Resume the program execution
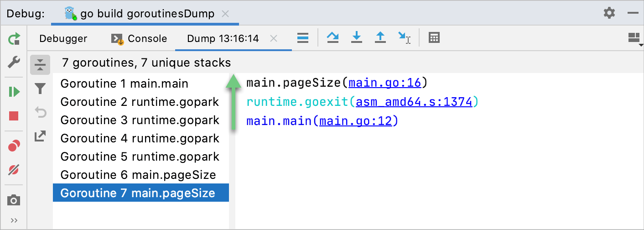The height and width of the screenshot is (230, 644). point(14,92)
